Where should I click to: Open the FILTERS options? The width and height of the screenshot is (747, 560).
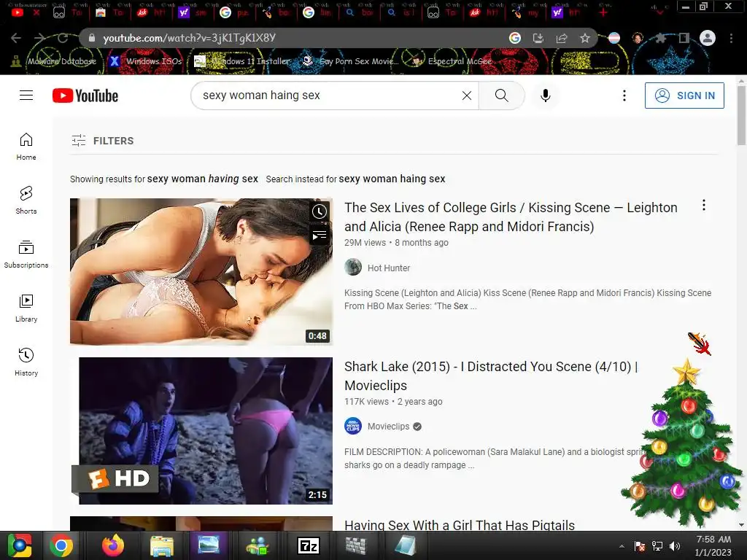coord(103,141)
